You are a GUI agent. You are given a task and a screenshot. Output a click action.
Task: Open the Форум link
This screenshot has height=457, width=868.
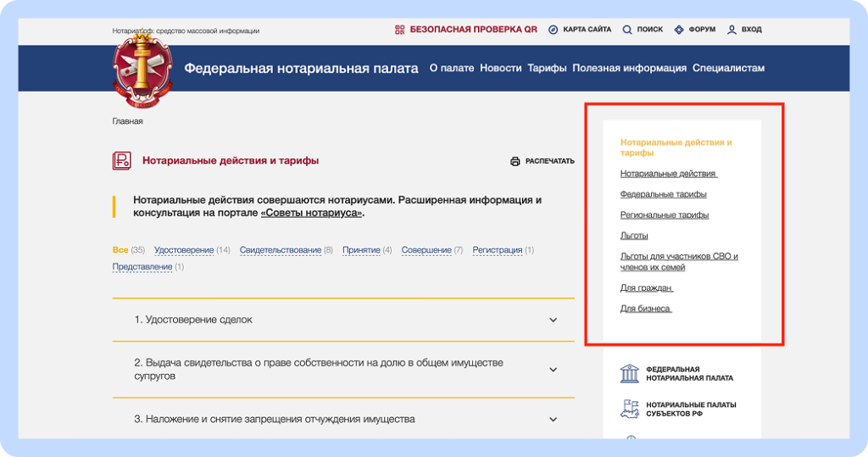702,30
